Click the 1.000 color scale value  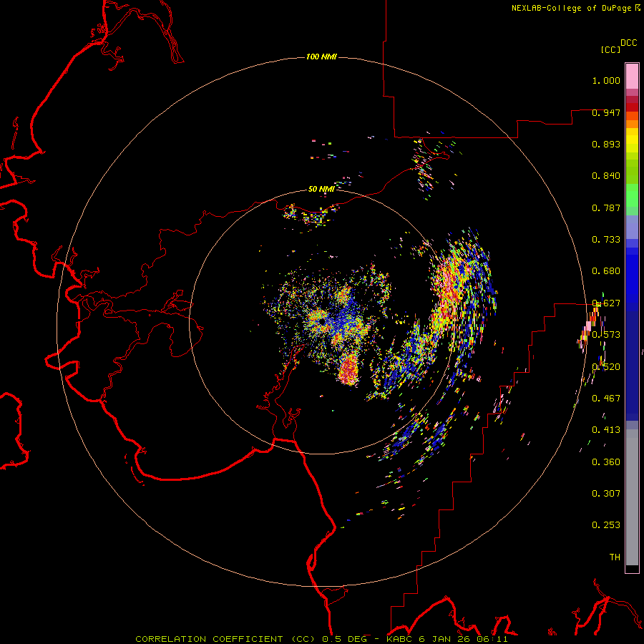[x=606, y=80]
